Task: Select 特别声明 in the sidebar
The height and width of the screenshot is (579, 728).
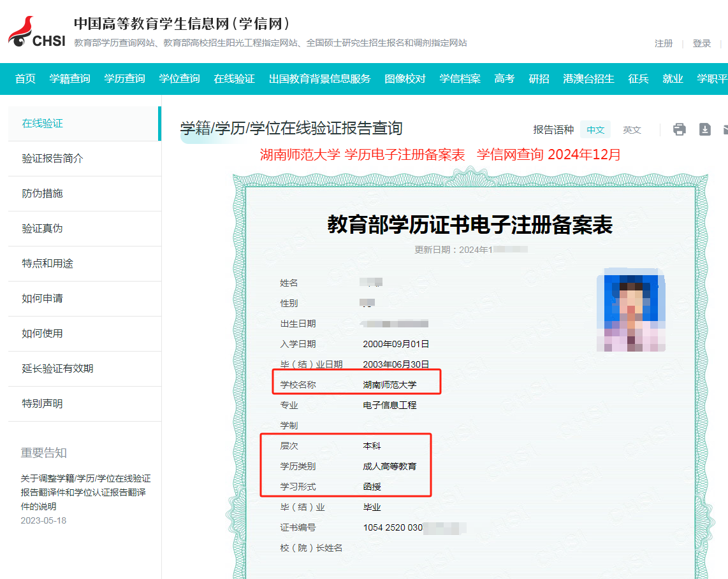Action: coord(85,404)
